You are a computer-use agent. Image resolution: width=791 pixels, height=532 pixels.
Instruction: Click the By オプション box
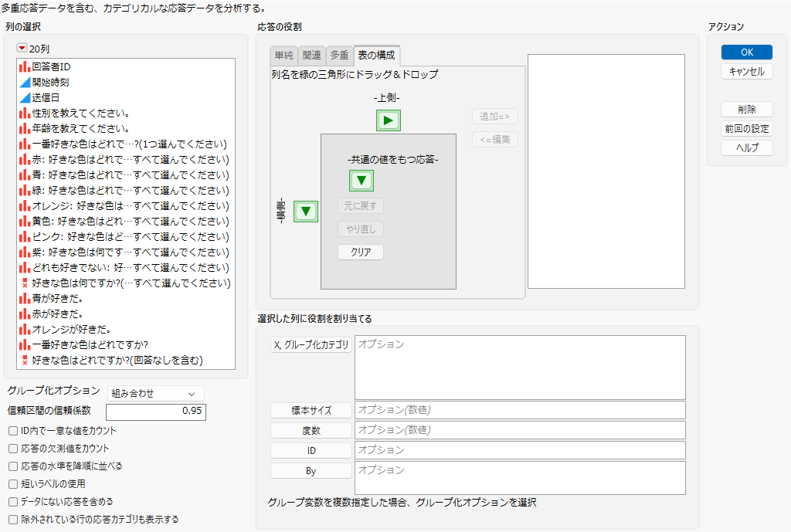pos(520,477)
